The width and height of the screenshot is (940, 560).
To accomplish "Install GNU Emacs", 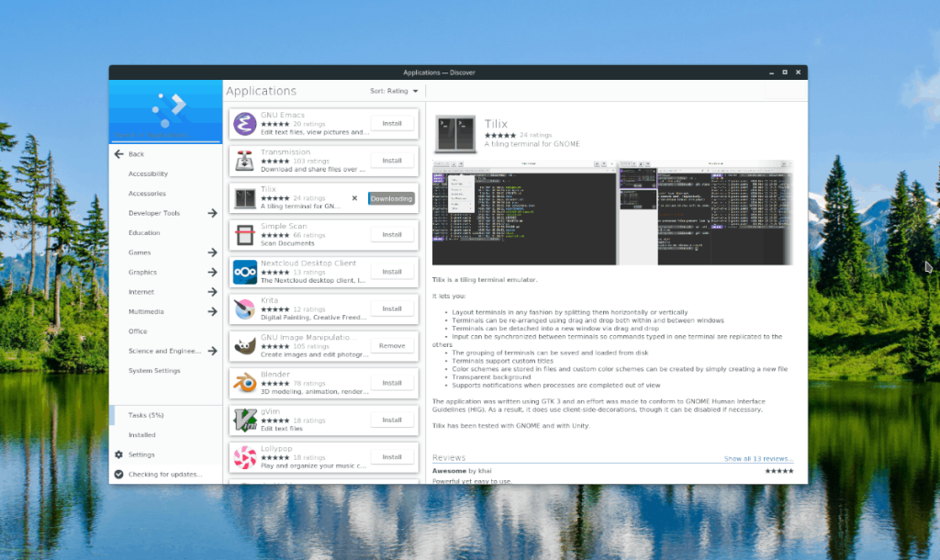I will coord(392,123).
